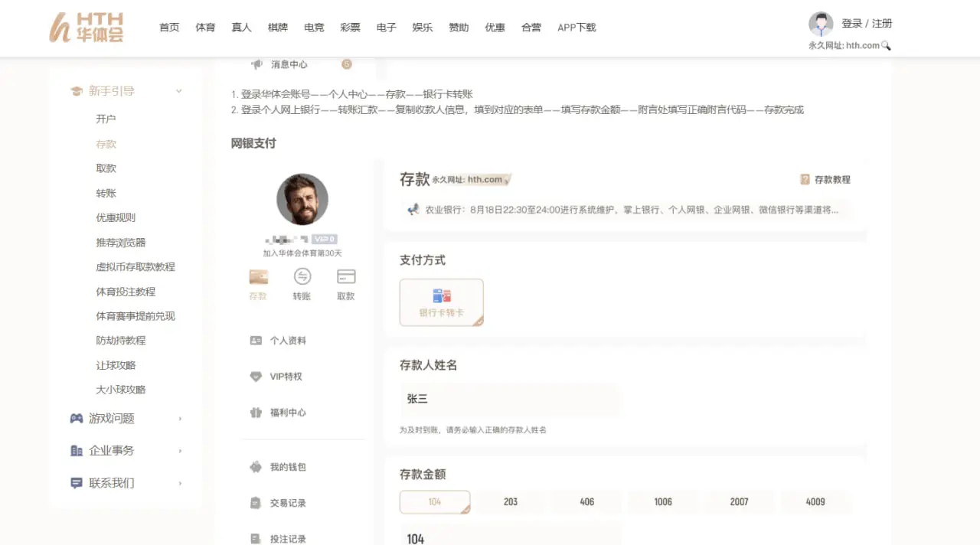The width and height of the screenshot is (980, 545).
Task: Click the 取款 withdrawal card icon
Action: pyautogui.click(x=345, y=276)
